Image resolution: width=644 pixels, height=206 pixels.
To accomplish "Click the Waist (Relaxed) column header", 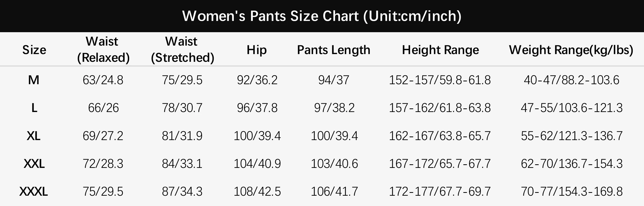I will pos(103,49).
